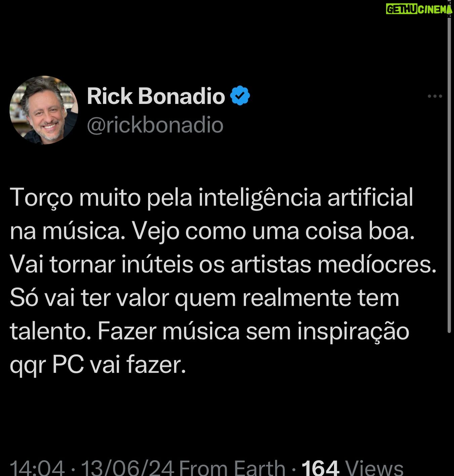This screenshot has height=476, width=454.
Task: Click the phrase Fazer música sem inspiração
Action: tap(253, 332)
